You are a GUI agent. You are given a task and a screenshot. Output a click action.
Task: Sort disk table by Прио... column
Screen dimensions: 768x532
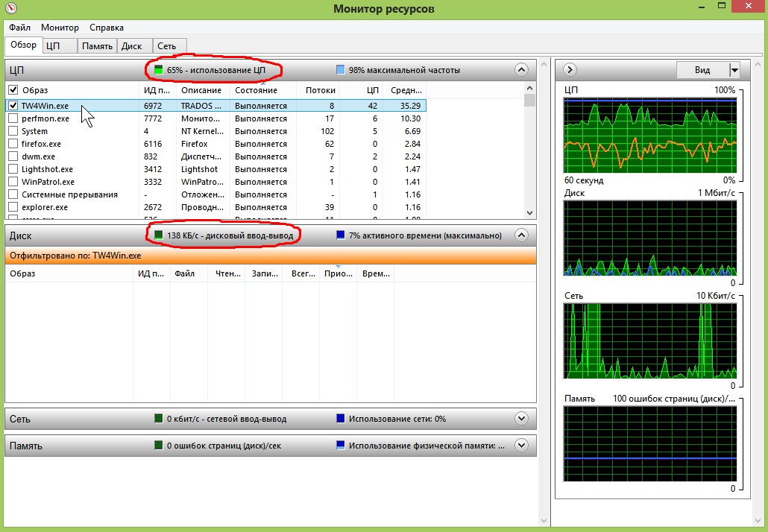[x=339, y=273]
